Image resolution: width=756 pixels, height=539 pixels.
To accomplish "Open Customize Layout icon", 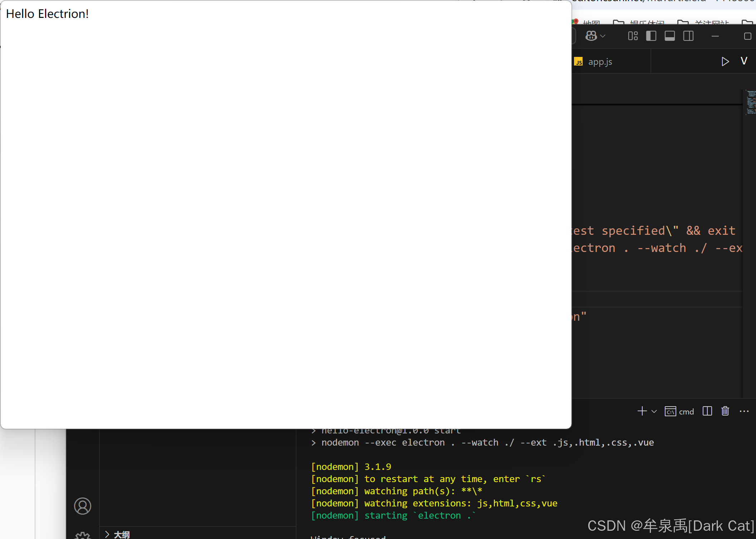I will [x=633, y=36].
